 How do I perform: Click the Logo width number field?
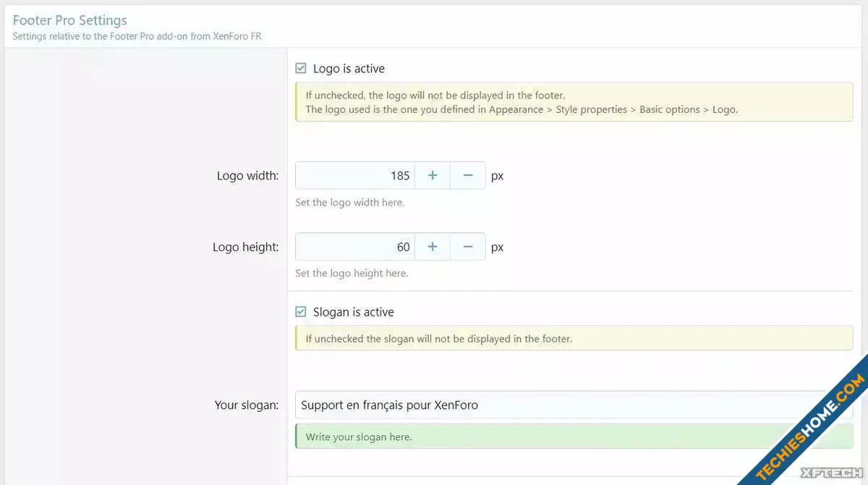coord(355,176)
